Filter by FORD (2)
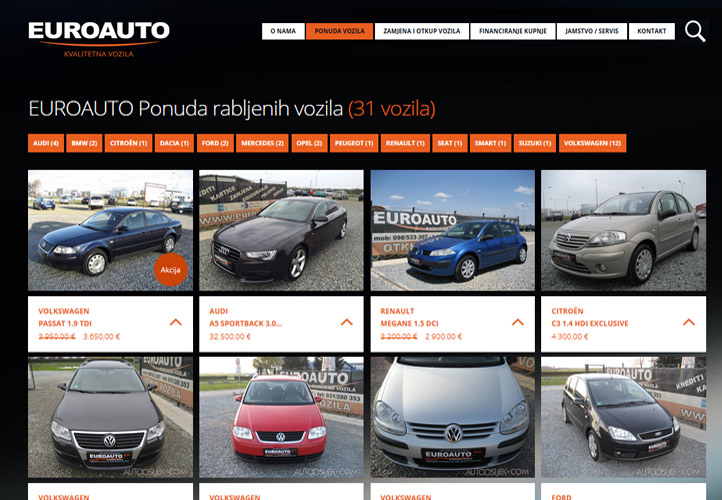 (x=215, y=143)
